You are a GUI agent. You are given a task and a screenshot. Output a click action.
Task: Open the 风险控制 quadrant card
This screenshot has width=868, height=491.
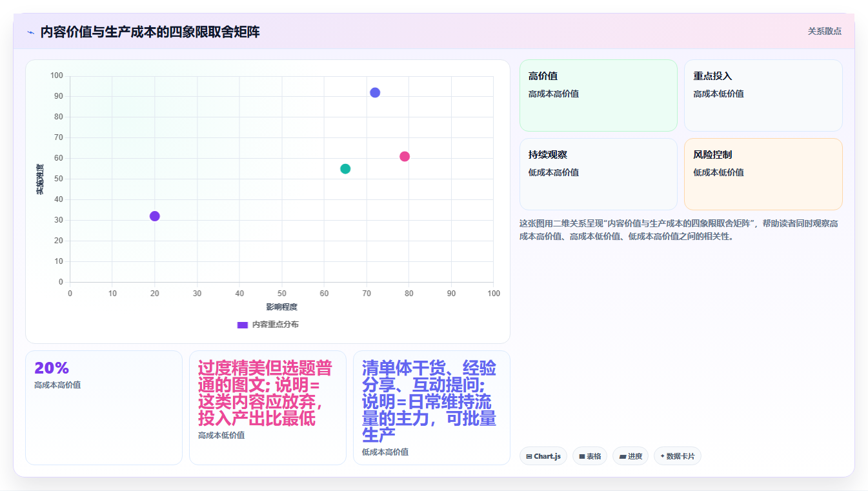tap(763, 174)
